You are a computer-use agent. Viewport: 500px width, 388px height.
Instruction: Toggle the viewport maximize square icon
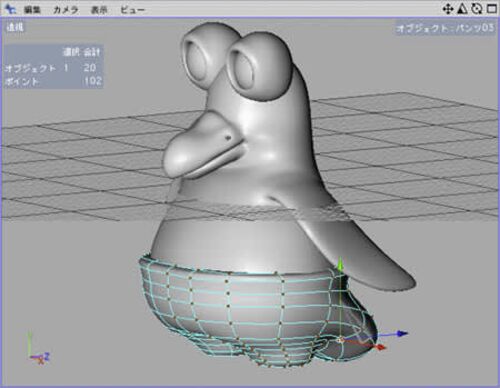[492, 9]
